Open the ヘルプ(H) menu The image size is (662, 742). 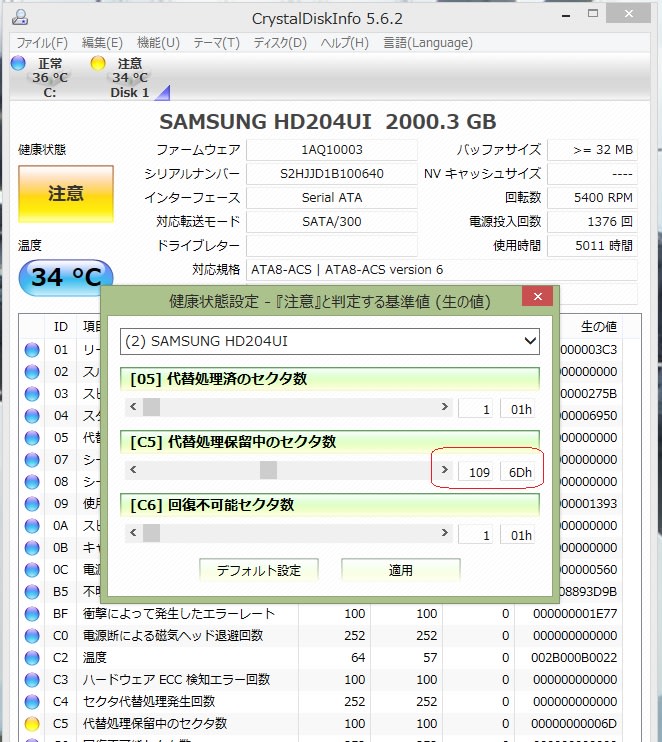(x=344, y=43)
